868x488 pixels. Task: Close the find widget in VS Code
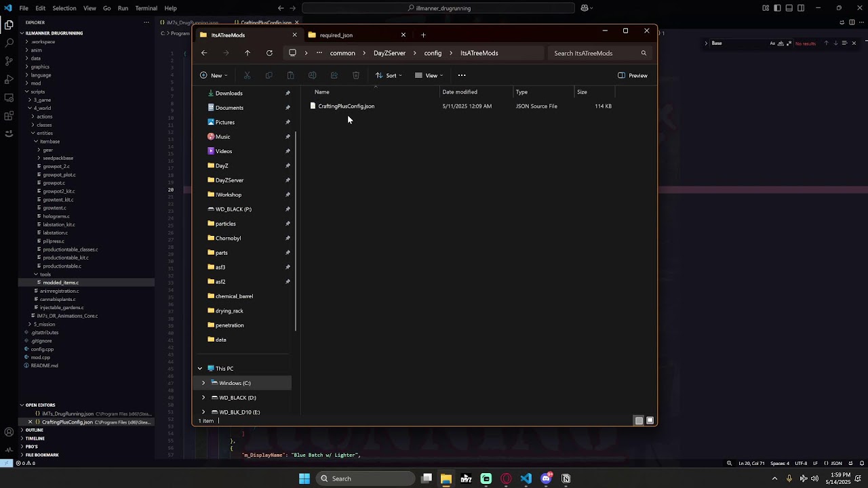pos(854,43)
